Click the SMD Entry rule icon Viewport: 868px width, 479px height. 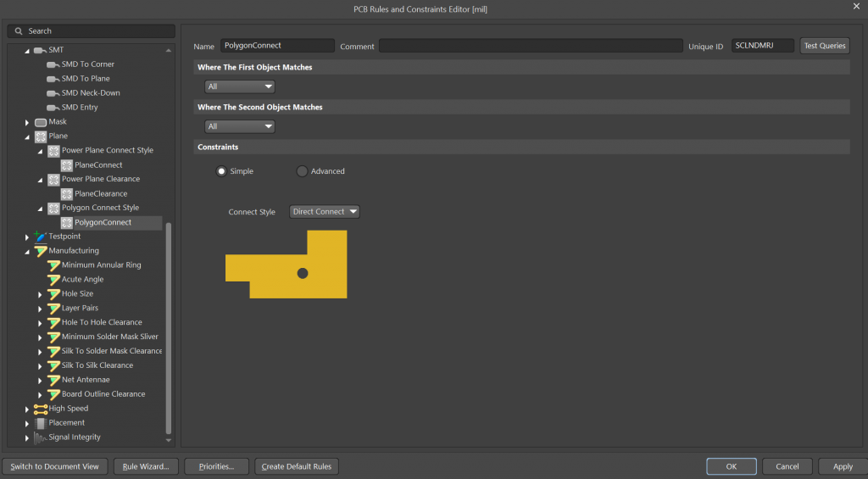[x=53, y=108]
